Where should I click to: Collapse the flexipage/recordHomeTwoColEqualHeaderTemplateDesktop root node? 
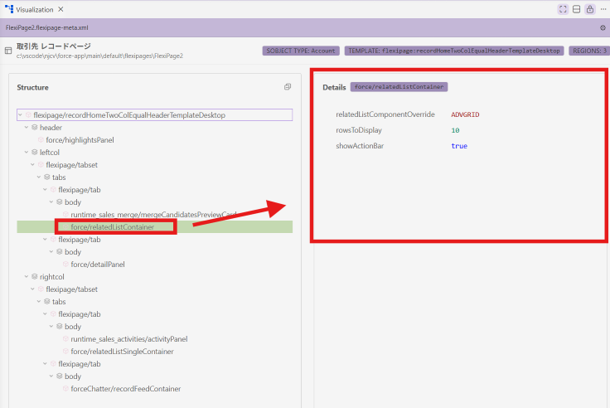(20, 115)
